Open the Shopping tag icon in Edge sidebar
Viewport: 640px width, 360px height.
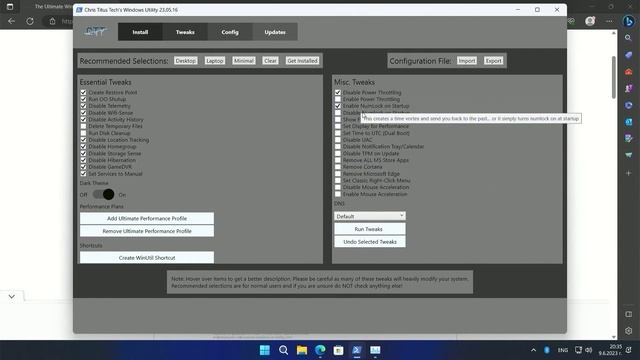pyautogui.click(x=629, y=55)
